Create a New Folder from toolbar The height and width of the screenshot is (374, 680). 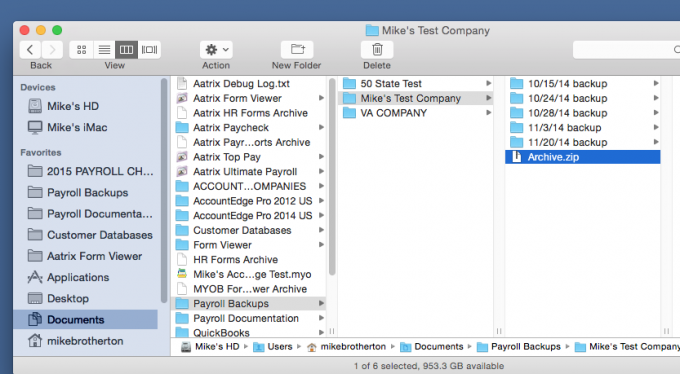tap(298, 50)
